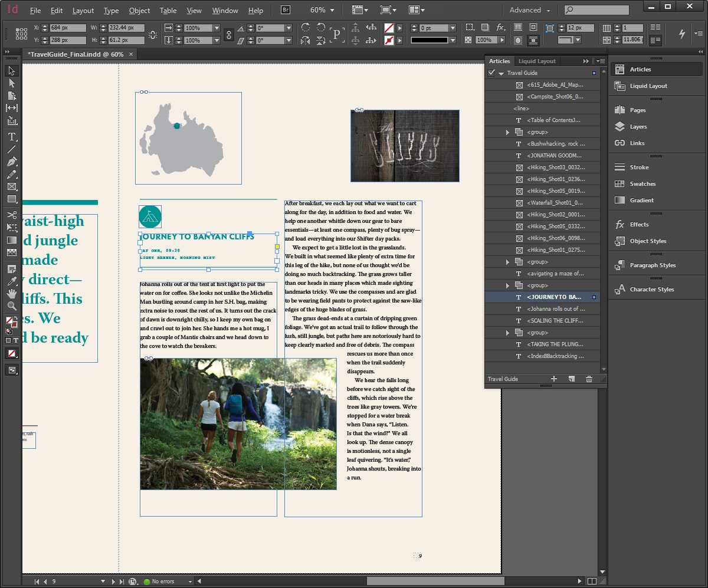Expand the first group in the Articles panel
Image resolution: width=708 pixels, height=588 pixels.
pyautogui.click(x=507, y=133)
